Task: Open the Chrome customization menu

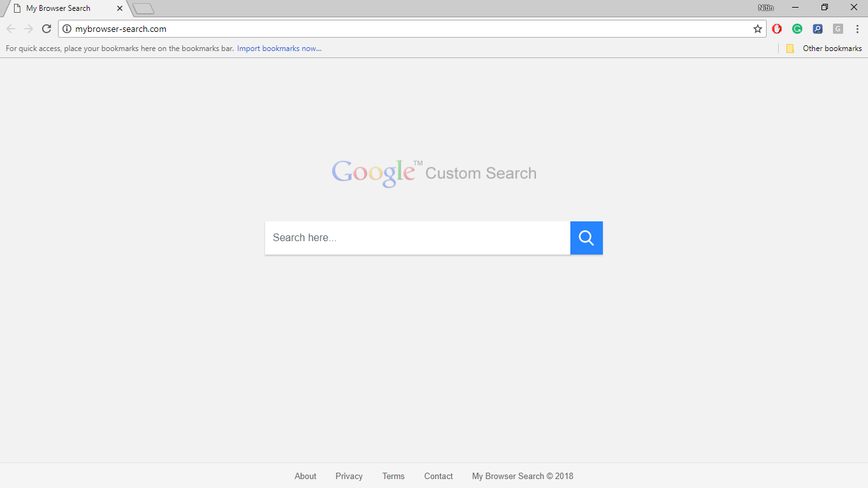Action: pyautogui.click(x=857, y=28)
